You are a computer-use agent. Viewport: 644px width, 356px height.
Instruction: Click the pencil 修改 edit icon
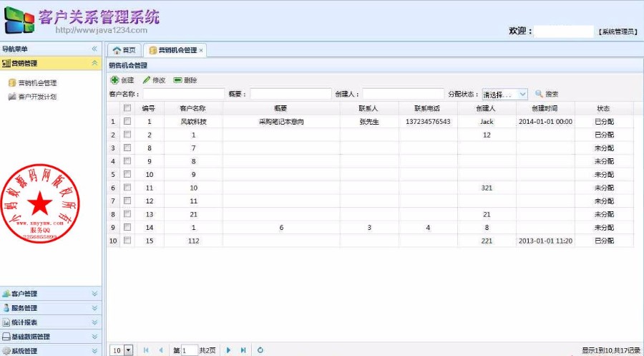click(x=147, y=80)
